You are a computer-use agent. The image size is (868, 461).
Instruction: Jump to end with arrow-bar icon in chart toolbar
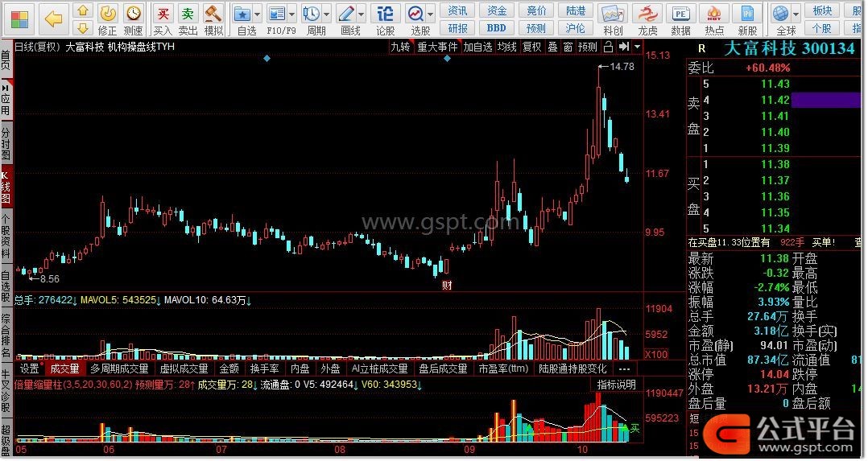point(624,47)
